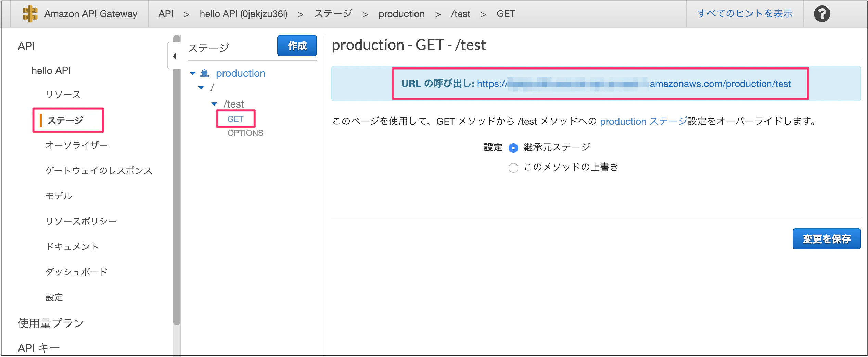Select production label in the stage tree
Viewport: 868px width, 357px height.
coord(241,73)
